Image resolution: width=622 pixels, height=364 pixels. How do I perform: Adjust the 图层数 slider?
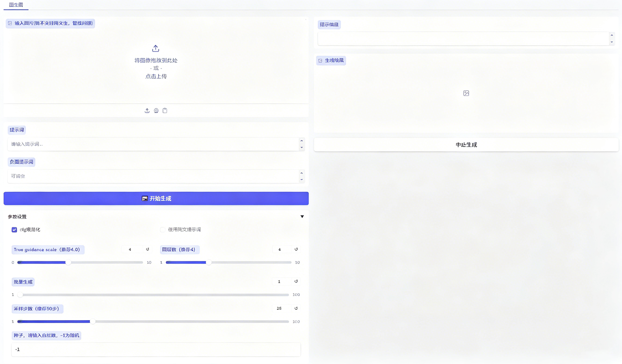pos(229,263)
